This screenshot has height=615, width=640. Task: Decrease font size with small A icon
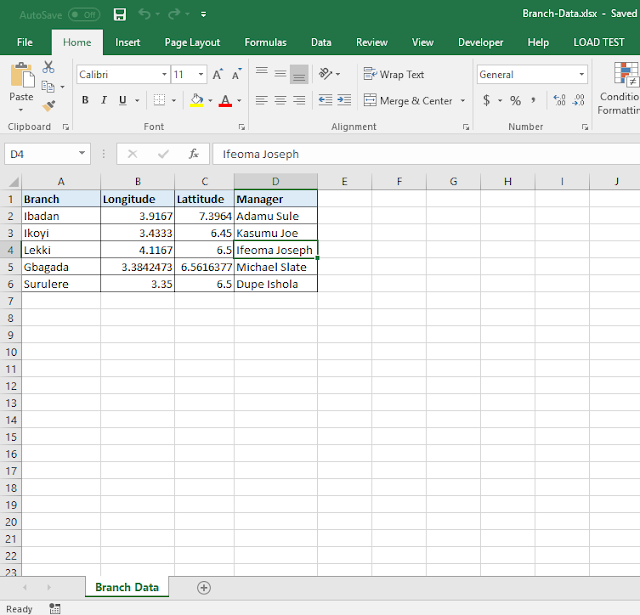236,74
